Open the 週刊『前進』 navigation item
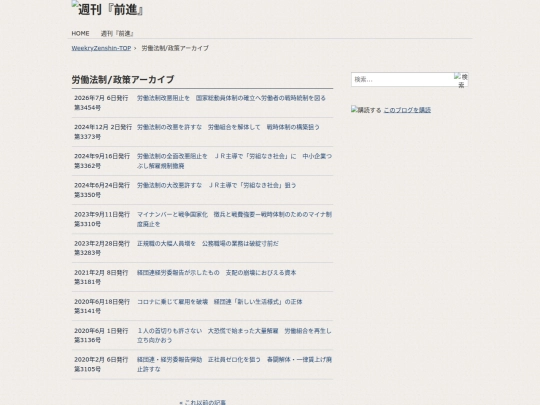 (117, 33)
